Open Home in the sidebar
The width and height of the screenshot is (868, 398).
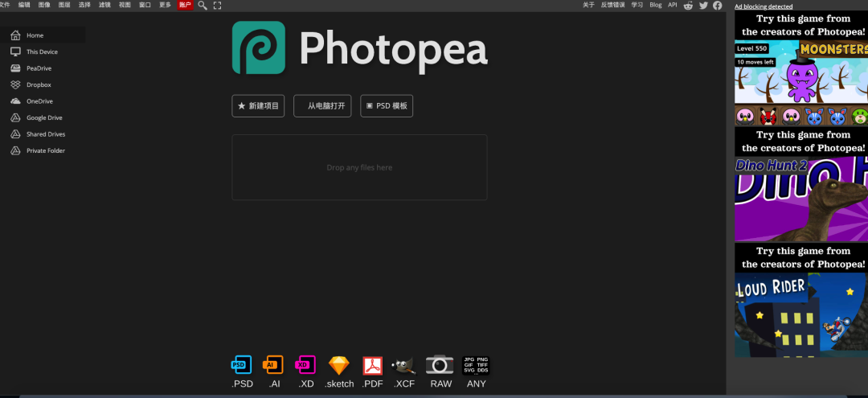[x=43, y=35]
